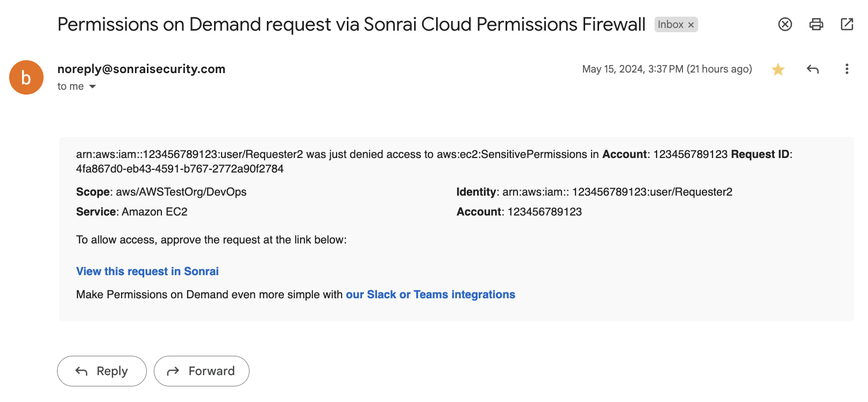
Task: Open 'View this request in Sonrai' link
Action: 147,271
